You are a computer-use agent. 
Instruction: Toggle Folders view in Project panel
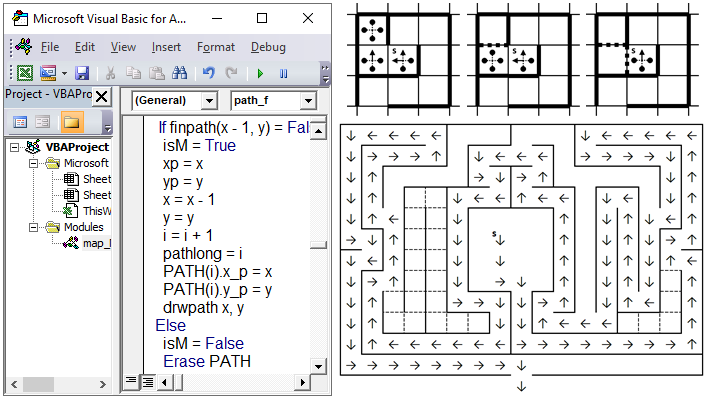[72, 122]
